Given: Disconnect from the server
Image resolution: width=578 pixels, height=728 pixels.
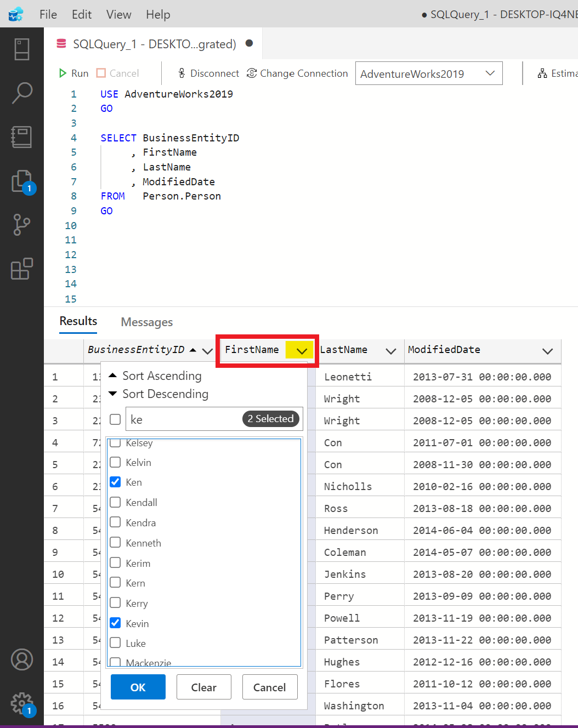Looking at the screenshot, I should pyautogui.click(x=208, y=73).
